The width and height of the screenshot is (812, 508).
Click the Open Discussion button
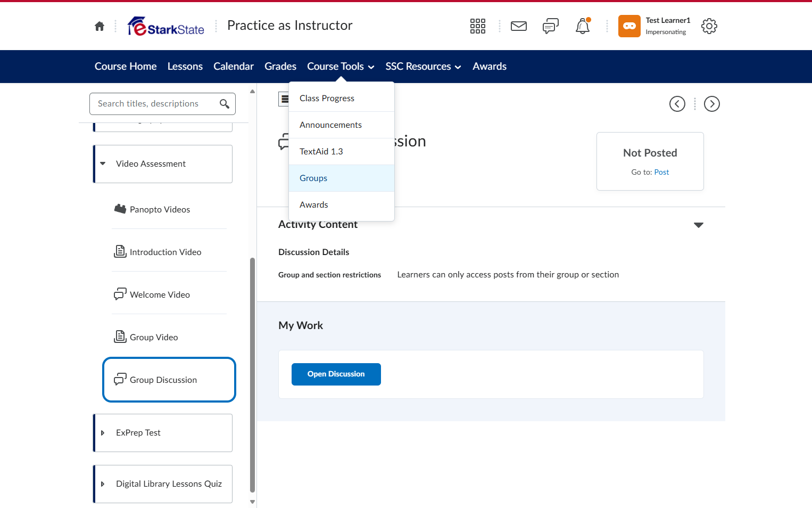point(336,374)
